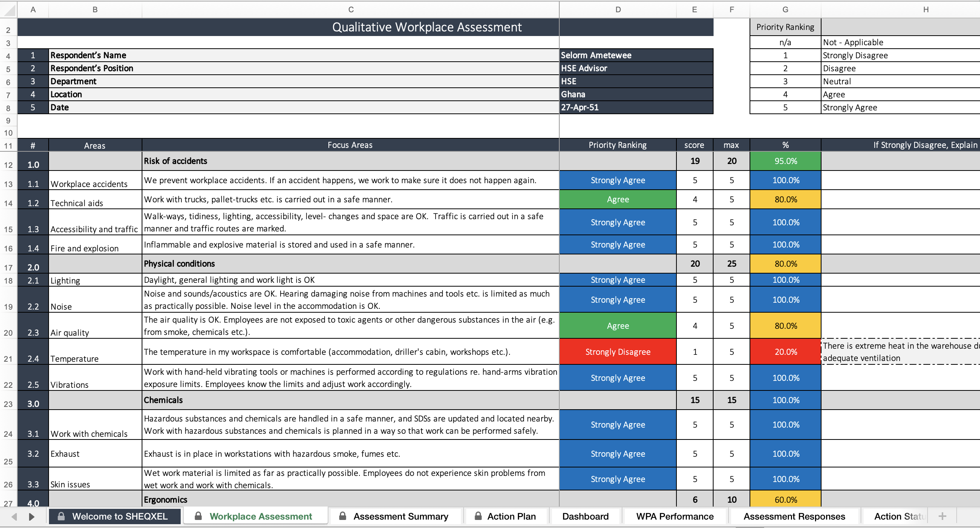This screenshot has height=528, width=980.
Task: Open the WPA Performance tab
Action: click(x=675, y=516)
